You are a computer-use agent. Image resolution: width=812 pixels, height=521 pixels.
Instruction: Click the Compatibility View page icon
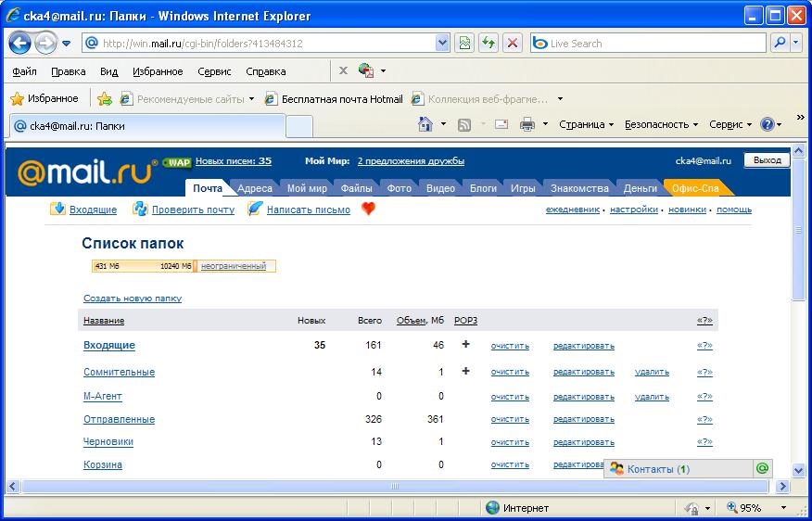click(464, 44)
